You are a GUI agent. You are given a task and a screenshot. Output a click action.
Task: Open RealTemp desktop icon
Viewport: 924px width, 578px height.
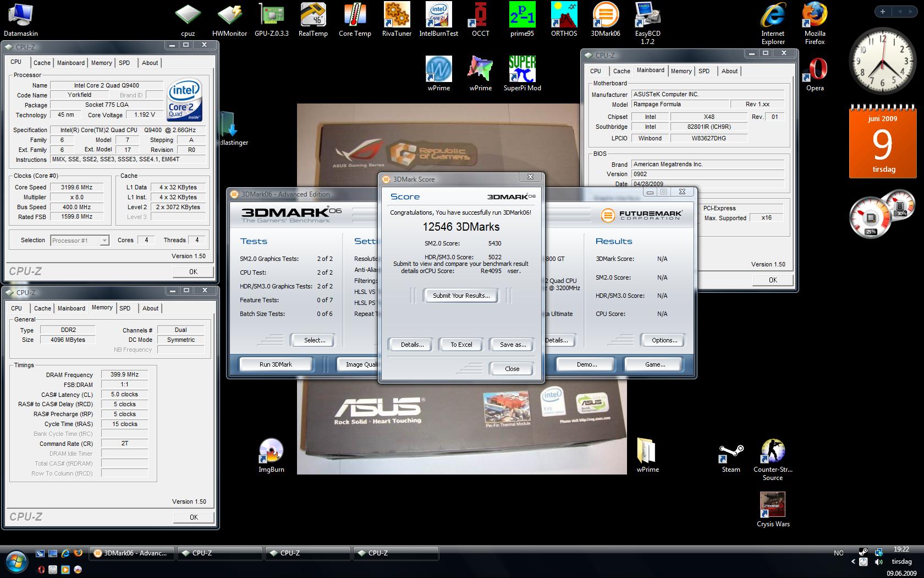313,20
